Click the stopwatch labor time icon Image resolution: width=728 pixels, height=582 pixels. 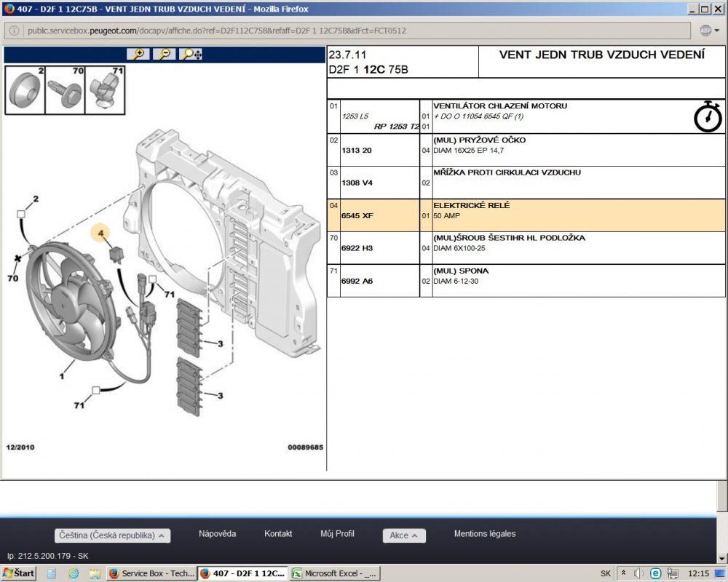708,116
